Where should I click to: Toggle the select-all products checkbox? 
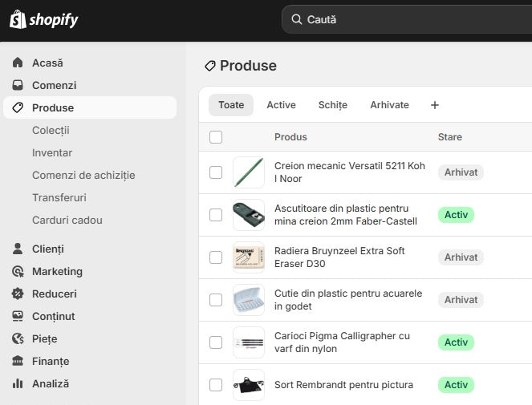(x=216, y=137)
